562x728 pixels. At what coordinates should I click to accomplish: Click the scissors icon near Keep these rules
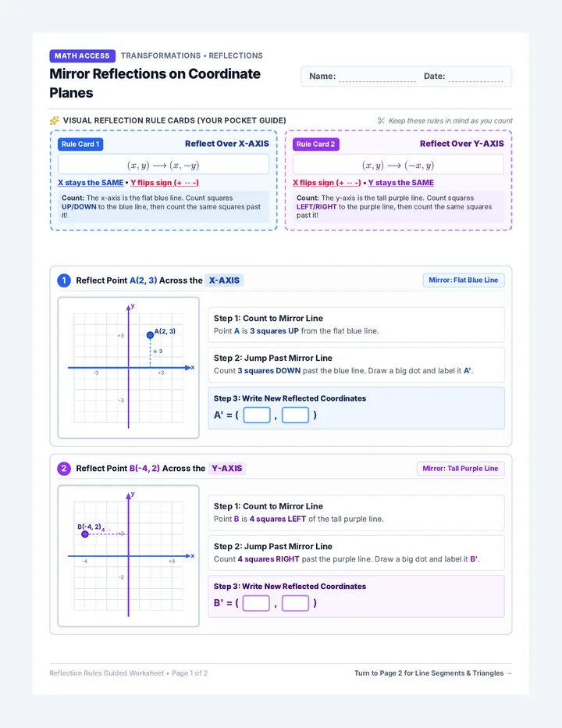[x=381, y=121]
